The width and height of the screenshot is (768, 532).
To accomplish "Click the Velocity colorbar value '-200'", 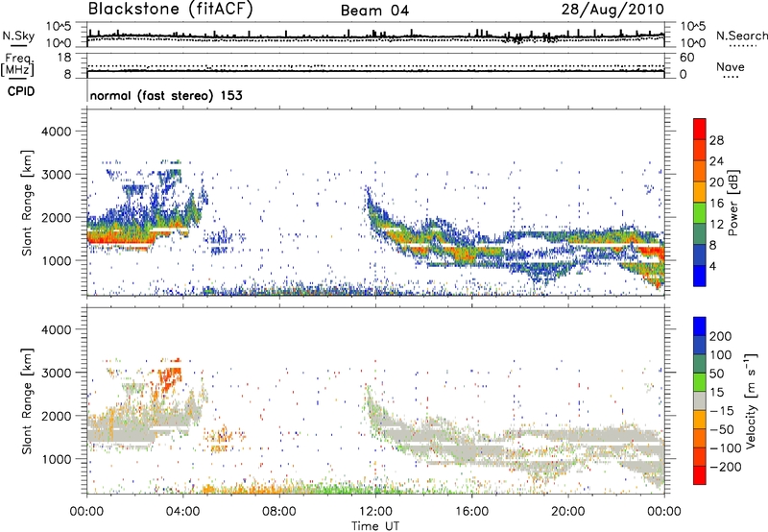I will pyautogui.click(x=725, y=467).
